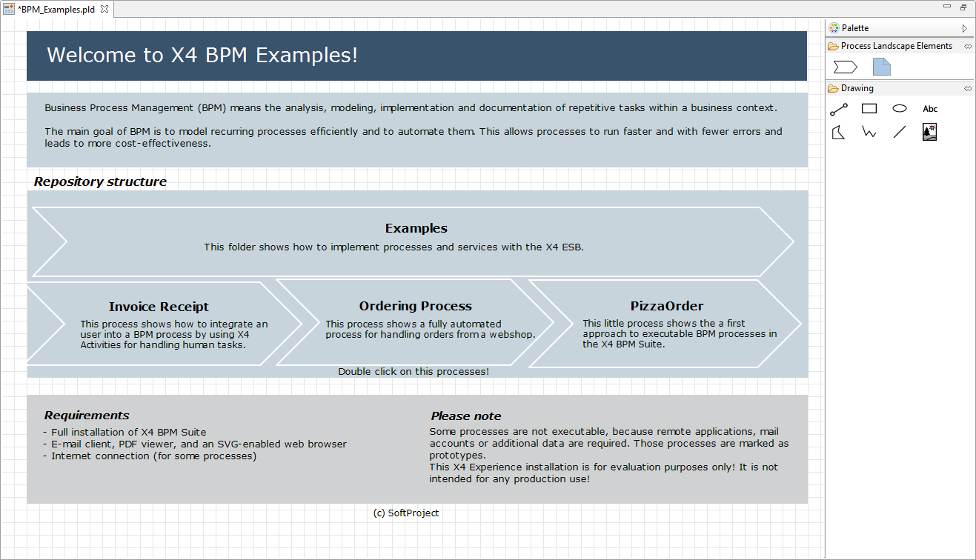
Task: Select the Ordering Process shape
Action: [x=415, y=306]
